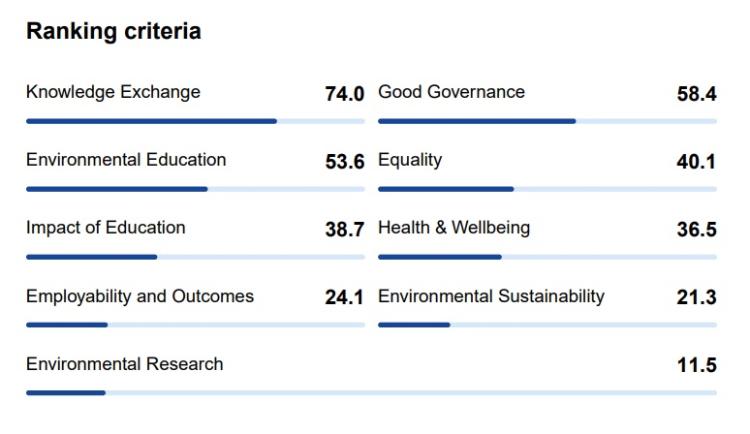Select the Knowledge Exchange criterion label
The height and width of the screenshot is (434, 750).
[x=113, y=92]
